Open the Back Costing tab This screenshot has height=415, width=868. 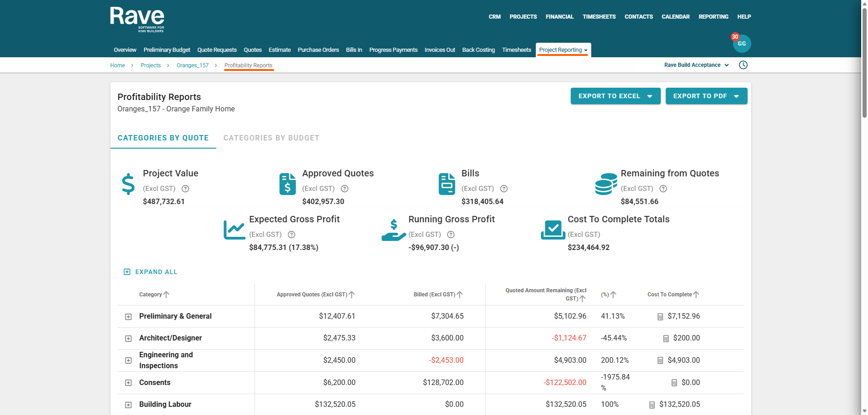(478, 50)
